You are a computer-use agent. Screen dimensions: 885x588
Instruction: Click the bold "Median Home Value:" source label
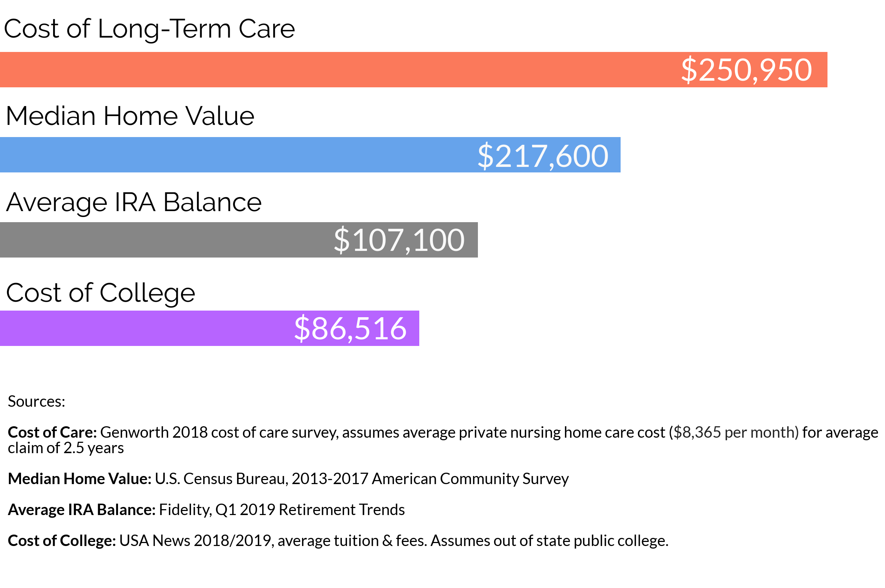pyautogui.click(x=80, y=479)
